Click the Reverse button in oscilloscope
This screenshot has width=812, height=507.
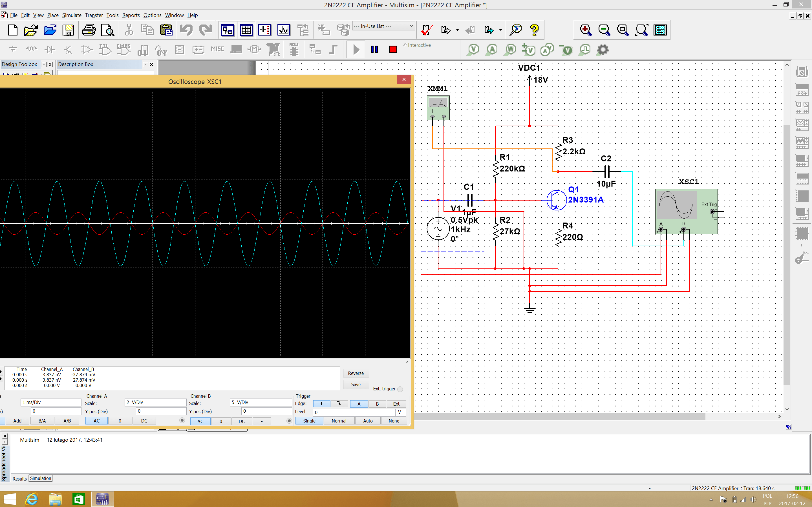(x=356, y=373)
